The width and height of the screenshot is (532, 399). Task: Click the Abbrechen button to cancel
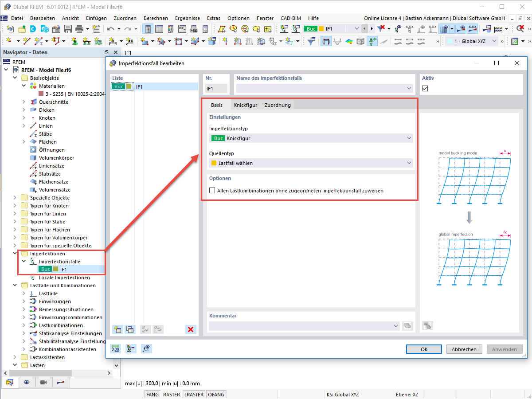[464, 349]
